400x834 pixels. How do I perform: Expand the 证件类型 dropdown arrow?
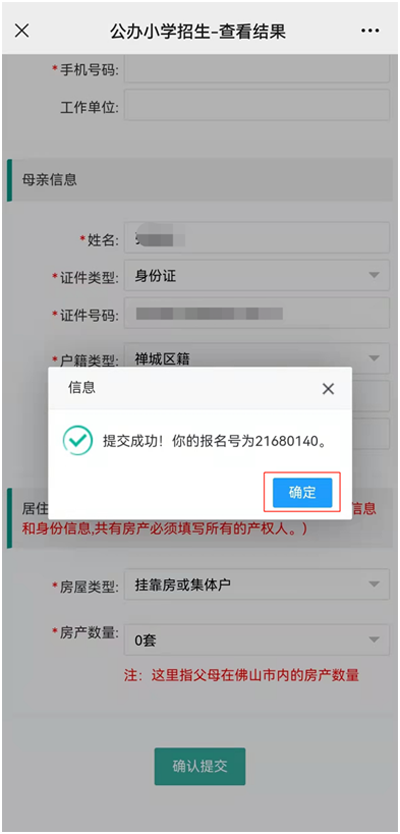(x=374, y=275)
